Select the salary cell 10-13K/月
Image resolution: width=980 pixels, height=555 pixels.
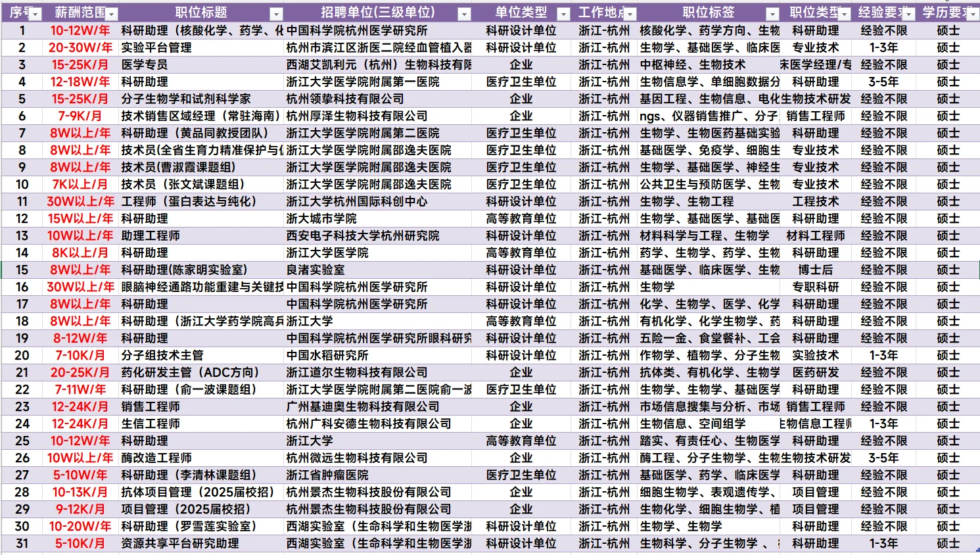point(80,492)
